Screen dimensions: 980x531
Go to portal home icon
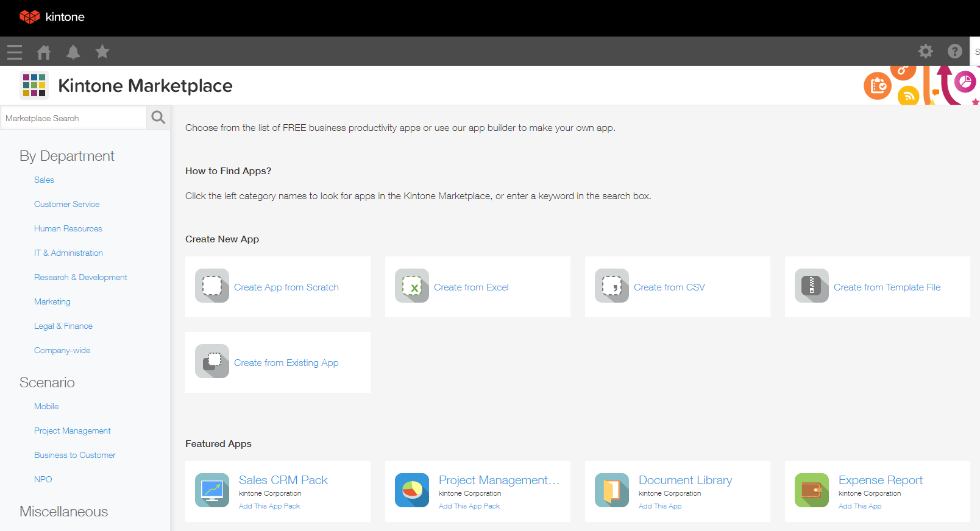click(44, 52)
